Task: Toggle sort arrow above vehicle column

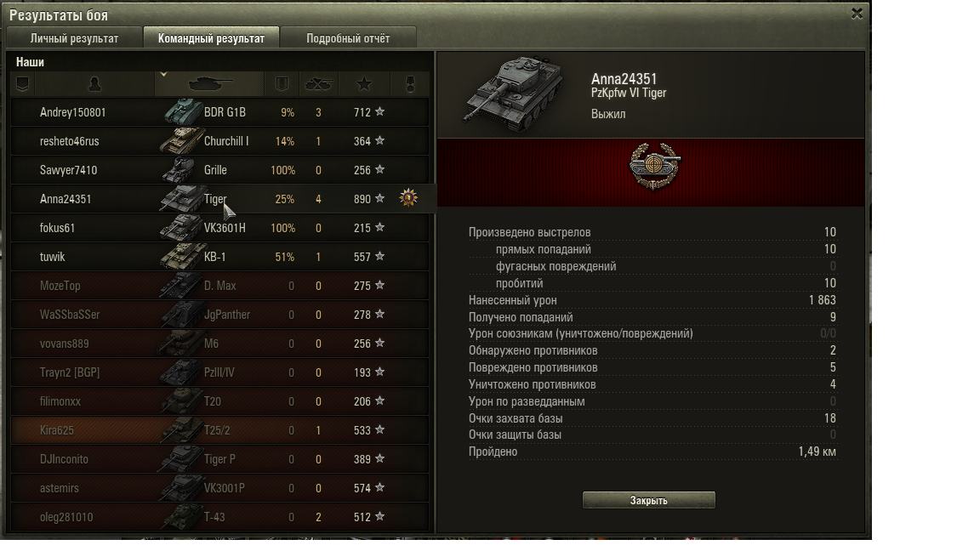Action: pos(163,74)
